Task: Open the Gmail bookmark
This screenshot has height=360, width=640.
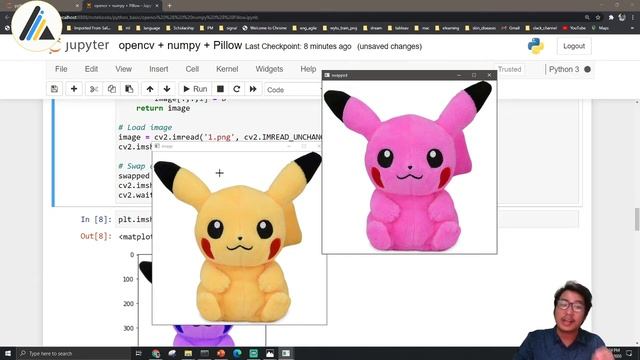Action: point(510,28)
